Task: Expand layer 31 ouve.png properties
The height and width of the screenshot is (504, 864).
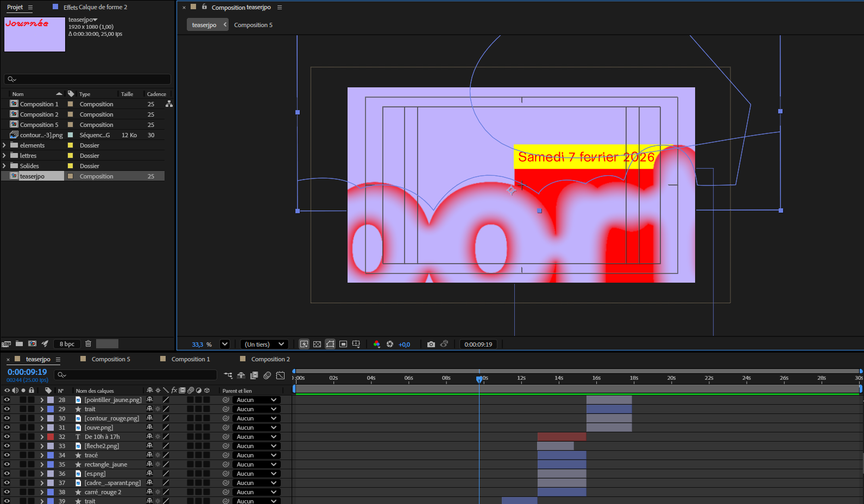Action: coord(42,428)
